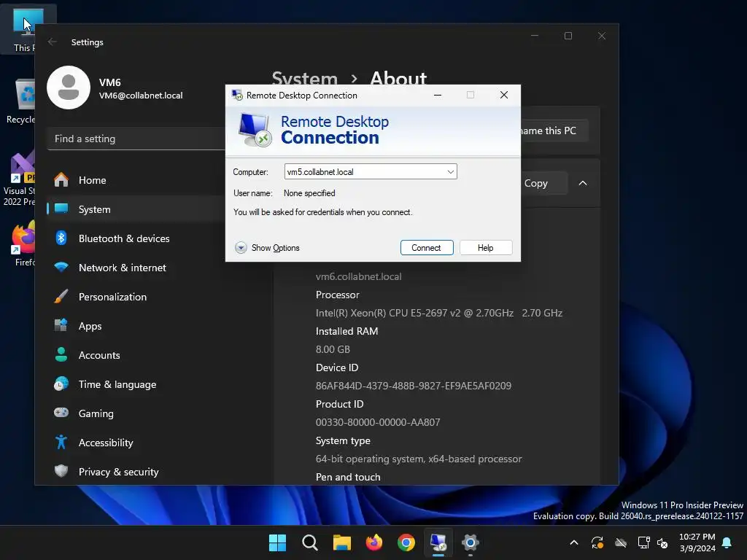Click the Bluetooth icon in sidebar

pyautogui.click(x=61, y=238)
